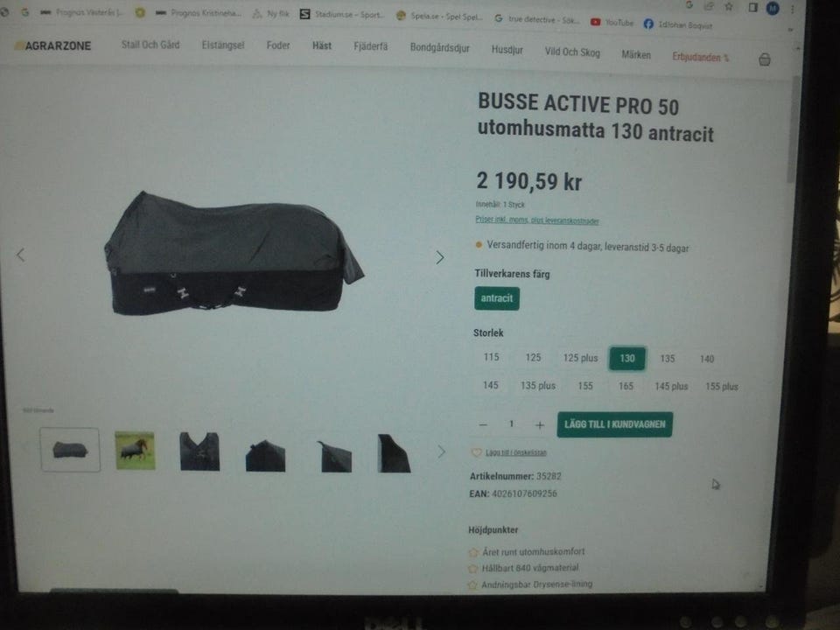Image resolution: width=840 pixels, height=630 pixels.
Task: Open the true detective Google bookmark
Action: [x=536, y=19]
